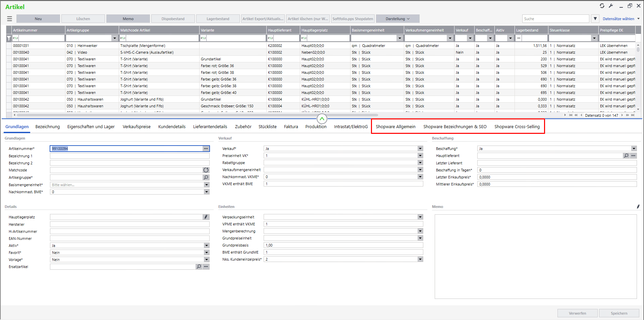Open the hamburger menu icon

pos(9,19)
